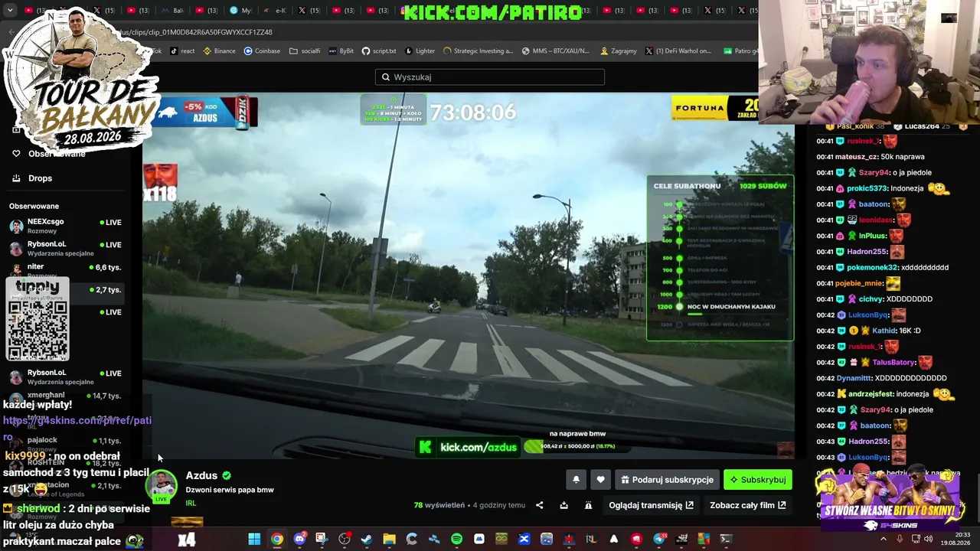Click chat username cichvy
The image size is (980, 551).
click(871, 299)
